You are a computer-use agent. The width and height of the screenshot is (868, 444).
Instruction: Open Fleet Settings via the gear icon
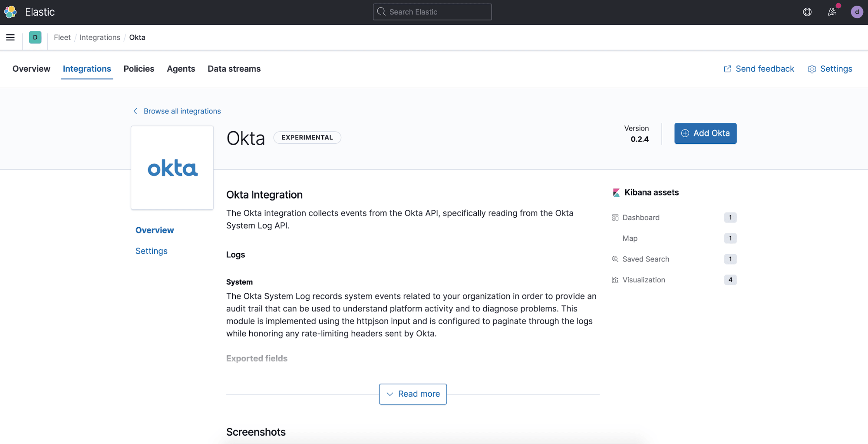(812, 69)
